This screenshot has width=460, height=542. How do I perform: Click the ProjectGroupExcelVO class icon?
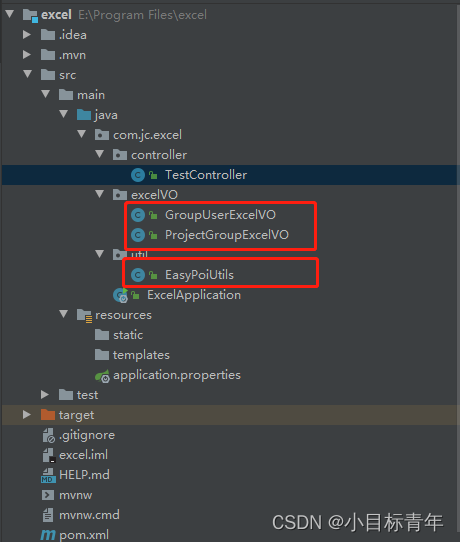[x=138, y=235]
